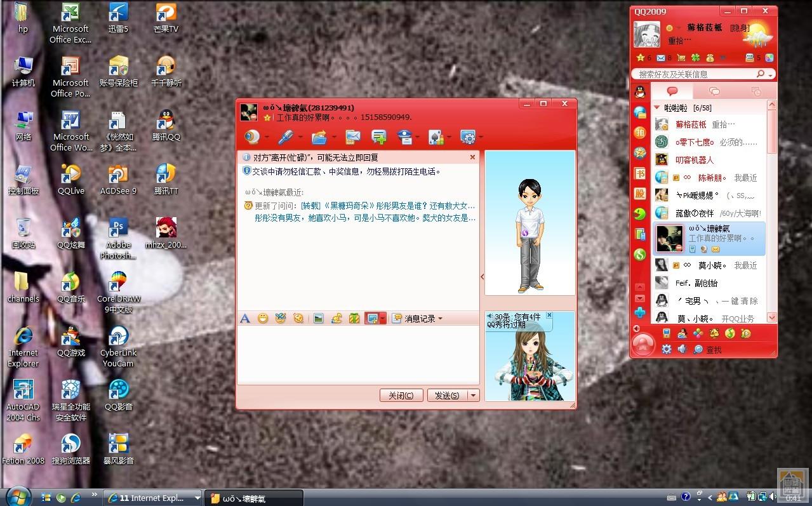
Task: Collapse the QQ show side panel arrow
Action: click(x=482, y=277)
